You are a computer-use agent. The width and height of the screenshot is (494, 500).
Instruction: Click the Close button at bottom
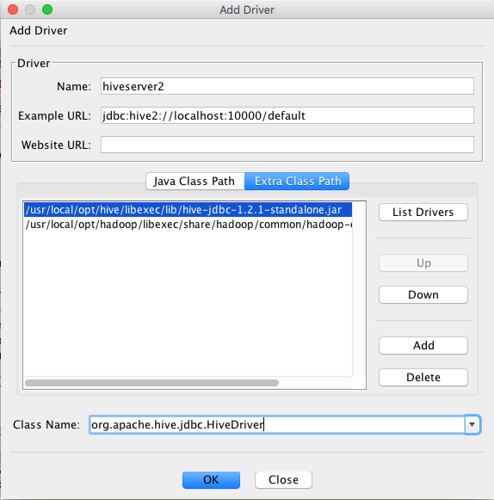[x=283, y=480]
